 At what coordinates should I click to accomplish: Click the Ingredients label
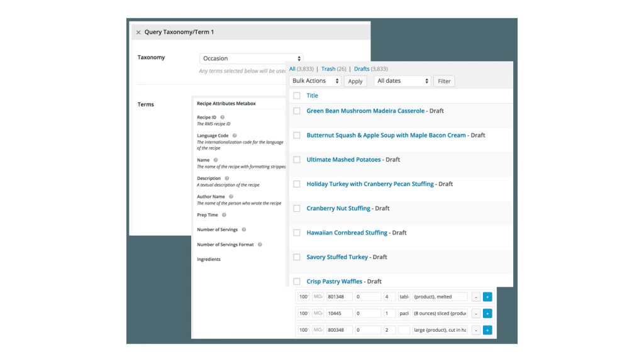coord(209,260)
